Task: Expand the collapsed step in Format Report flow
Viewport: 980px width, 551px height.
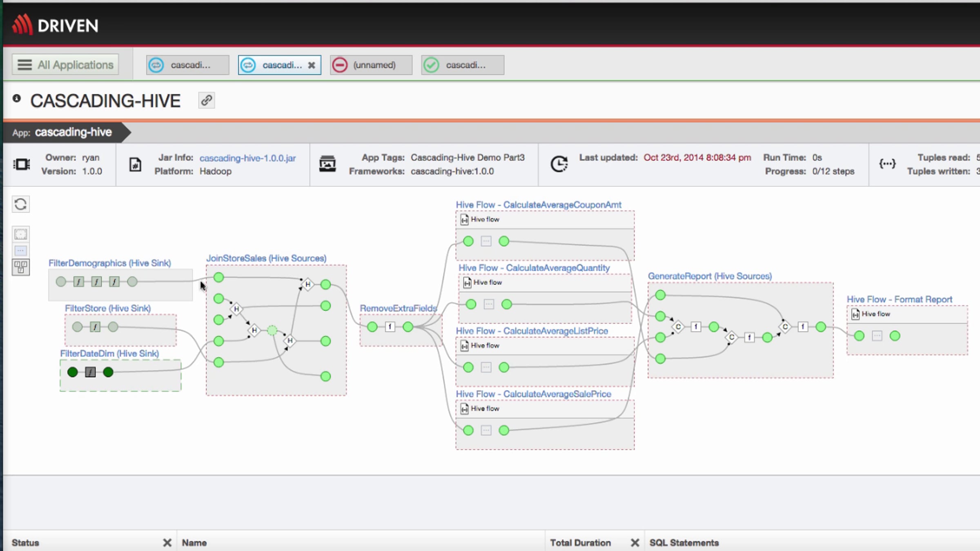Action: [877, 336]
